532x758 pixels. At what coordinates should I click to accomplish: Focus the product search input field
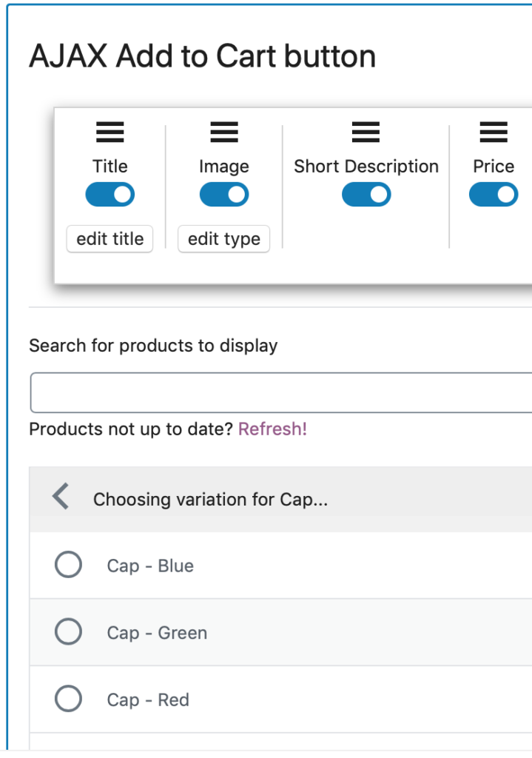[x=281, y=392]
